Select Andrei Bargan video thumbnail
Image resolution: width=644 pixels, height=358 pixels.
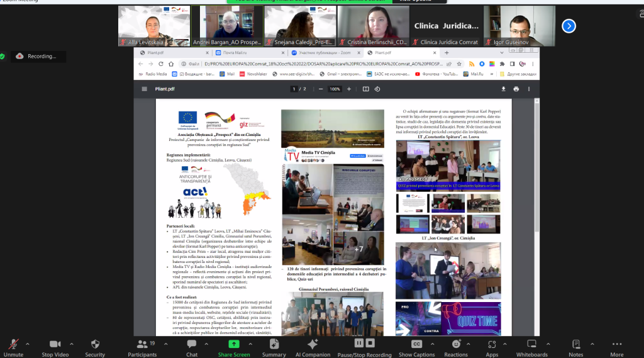(x=227, y=26)
